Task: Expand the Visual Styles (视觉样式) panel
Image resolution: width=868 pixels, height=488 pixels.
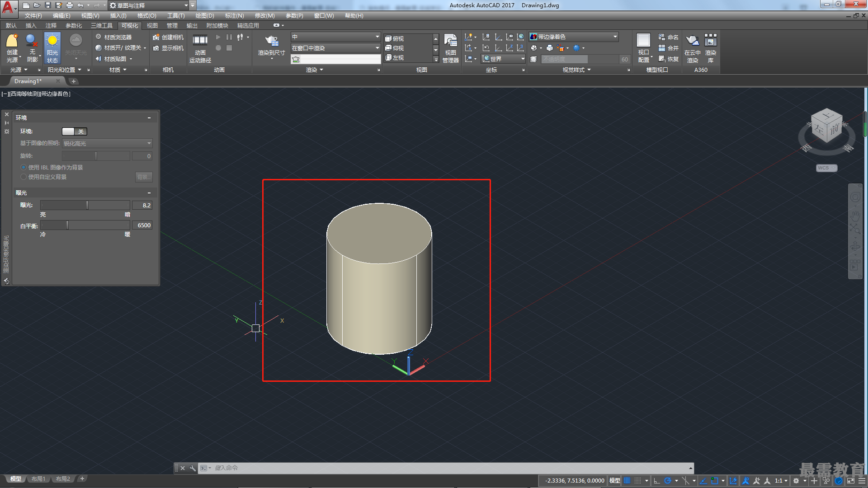Action: 576,70
